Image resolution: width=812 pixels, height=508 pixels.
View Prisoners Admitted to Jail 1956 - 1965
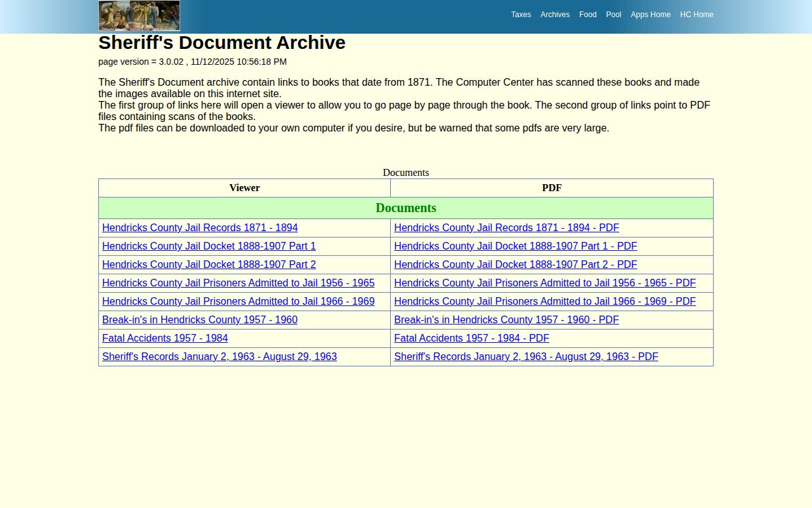239,283
